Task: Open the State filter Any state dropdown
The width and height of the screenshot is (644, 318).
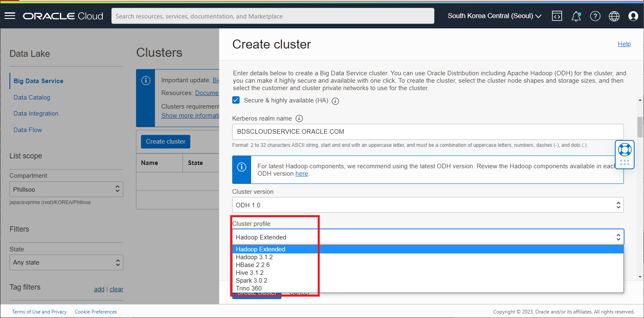Action: tap(66, 262)
